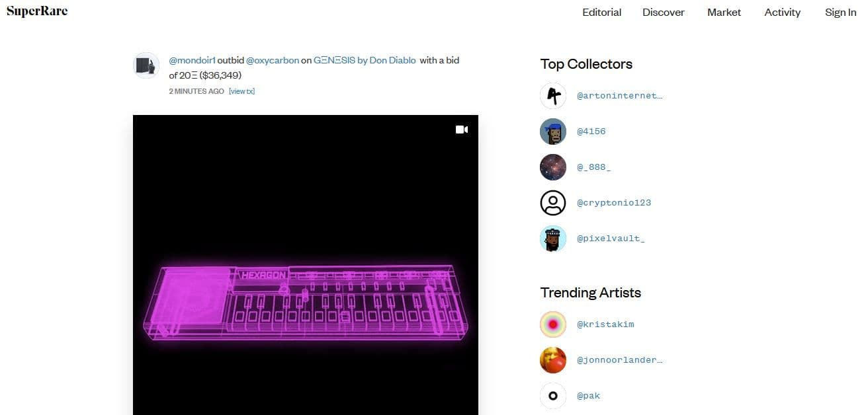Open the Editorial menu

(601, 13)
